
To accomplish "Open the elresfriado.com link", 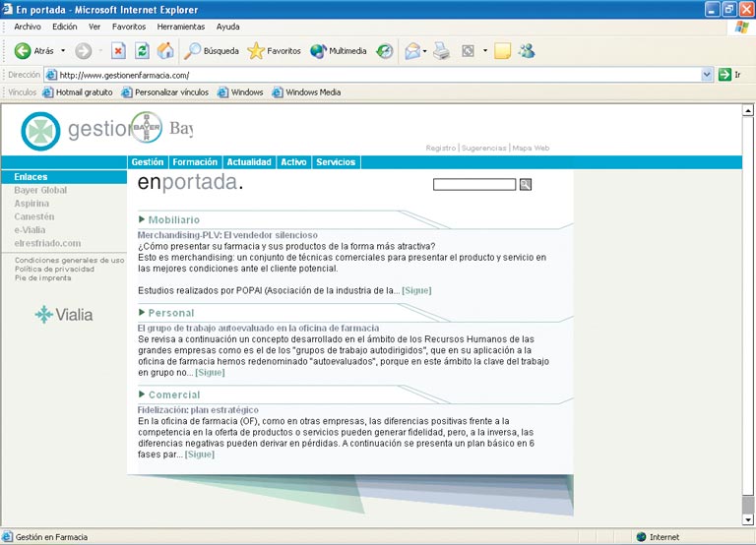I will coord(47,243).
